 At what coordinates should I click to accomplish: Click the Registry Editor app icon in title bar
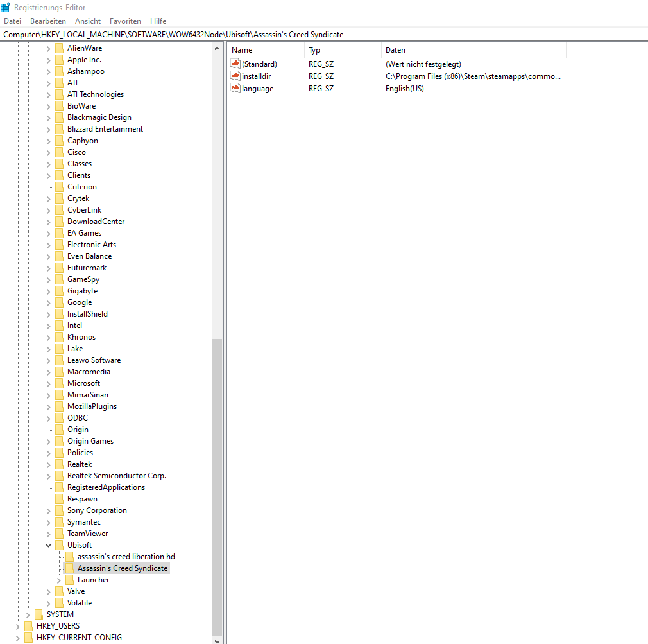5,8
